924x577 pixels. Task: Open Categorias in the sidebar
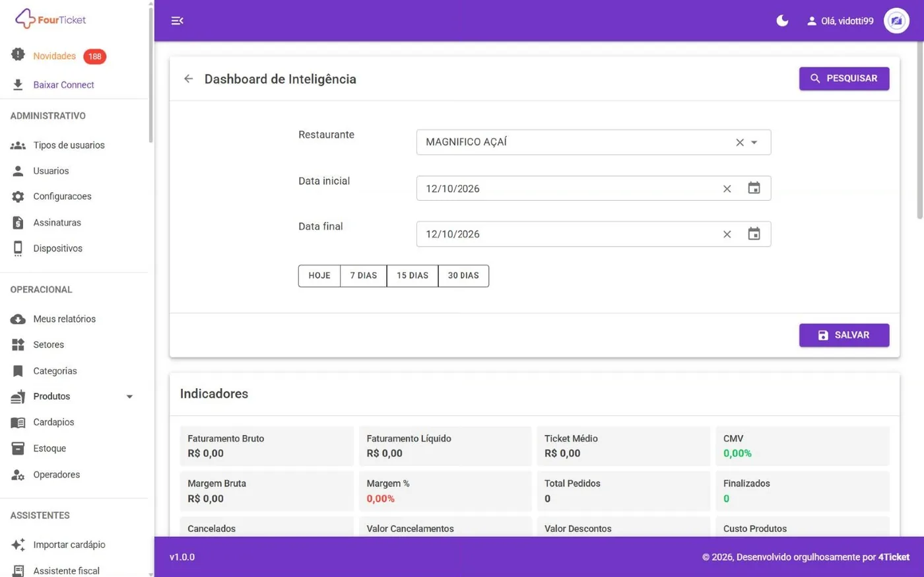coord(55,371)
